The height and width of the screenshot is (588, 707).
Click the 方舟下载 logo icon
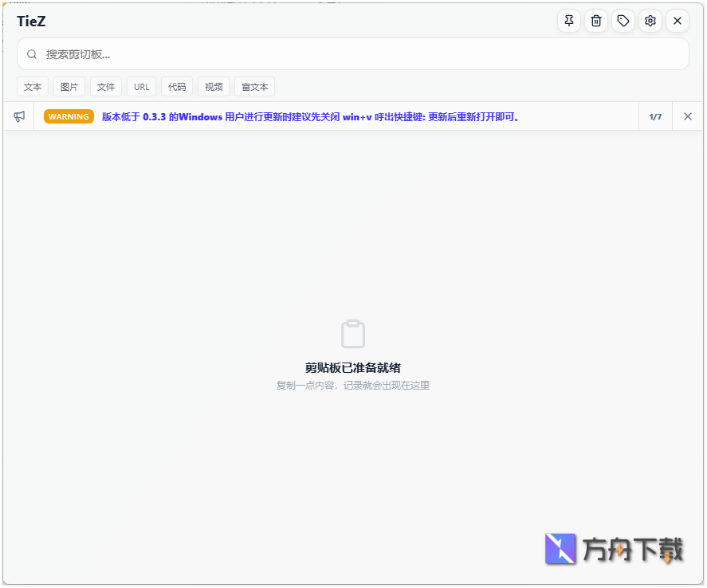559,550
